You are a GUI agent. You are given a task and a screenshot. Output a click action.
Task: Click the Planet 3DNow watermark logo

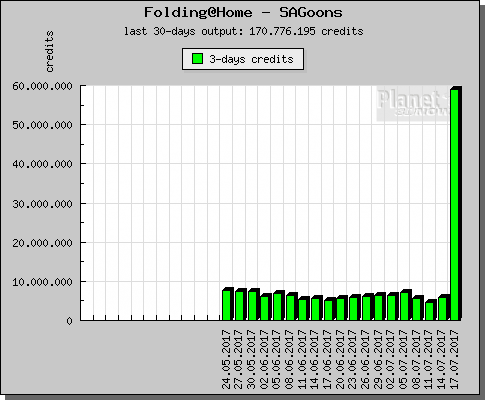pyautogui.click(x=413, y=103)
